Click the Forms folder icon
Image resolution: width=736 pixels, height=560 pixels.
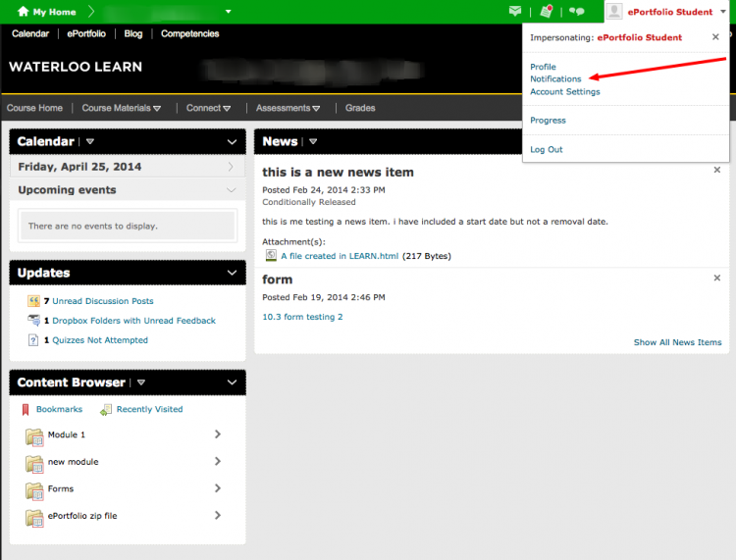[x=34, y=491]
